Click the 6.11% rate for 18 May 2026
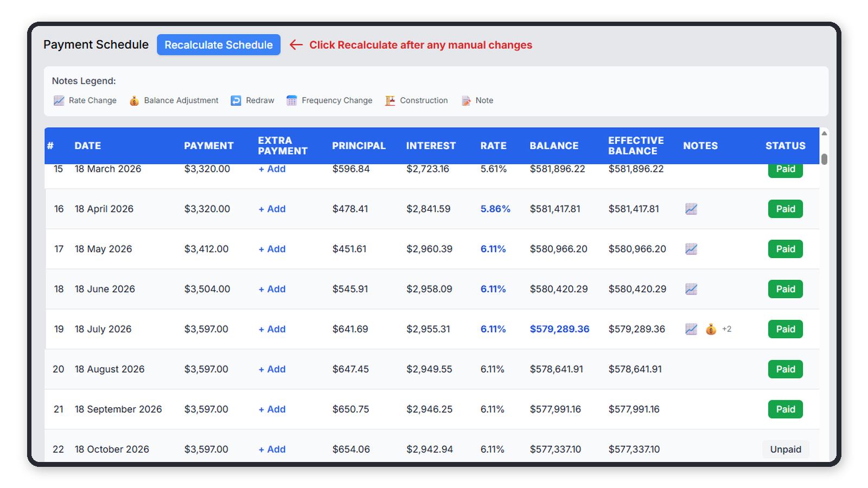 pyautogui.click(x=493, y=249)
